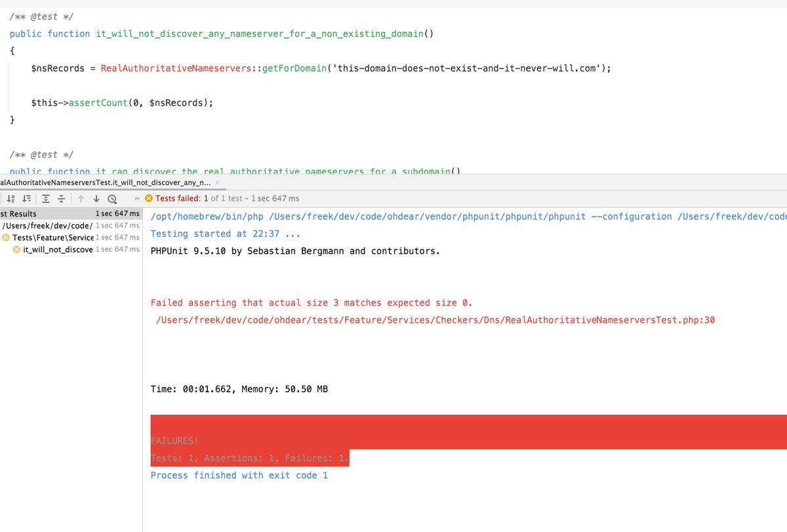The image size is (787, 532).
Task: Go to next failed test arrow
Action: point(96,198)
